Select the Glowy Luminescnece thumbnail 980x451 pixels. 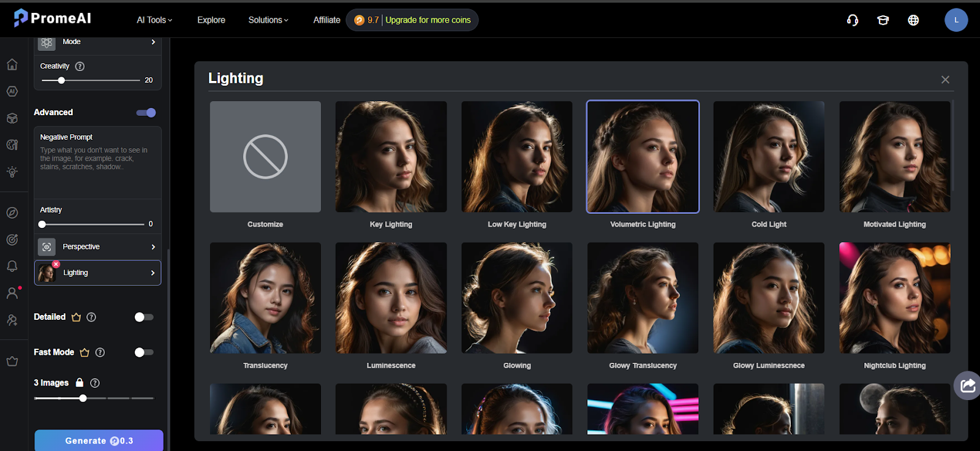tap(769, 298)
